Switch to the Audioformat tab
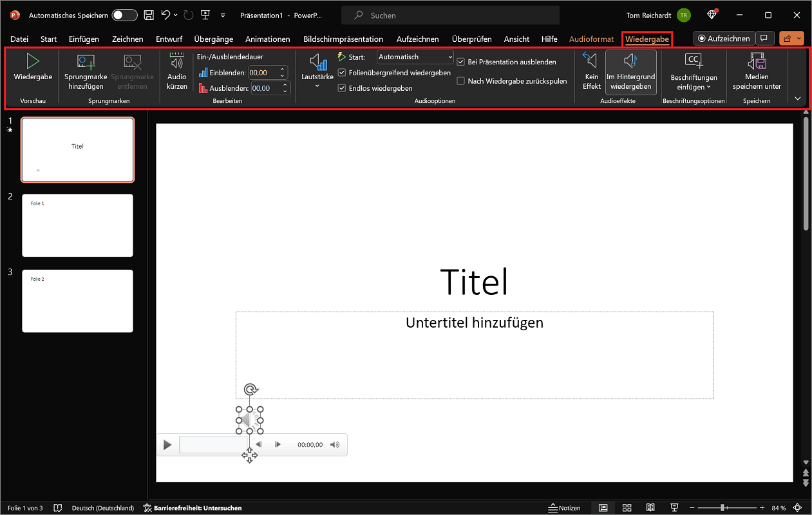Image resolution: width=812 pixels, height=515 pixels. pos(591,39)
